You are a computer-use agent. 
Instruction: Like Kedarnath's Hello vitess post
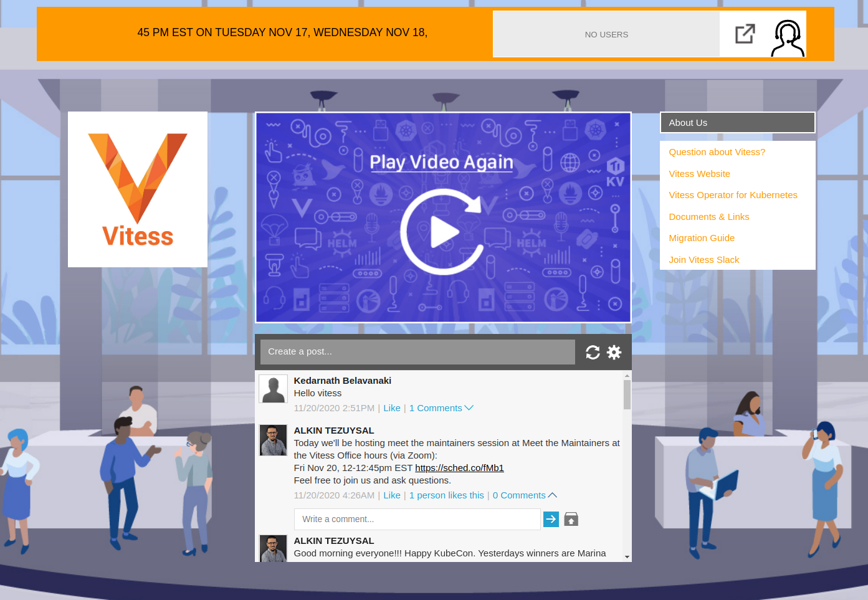click(392, 408)
